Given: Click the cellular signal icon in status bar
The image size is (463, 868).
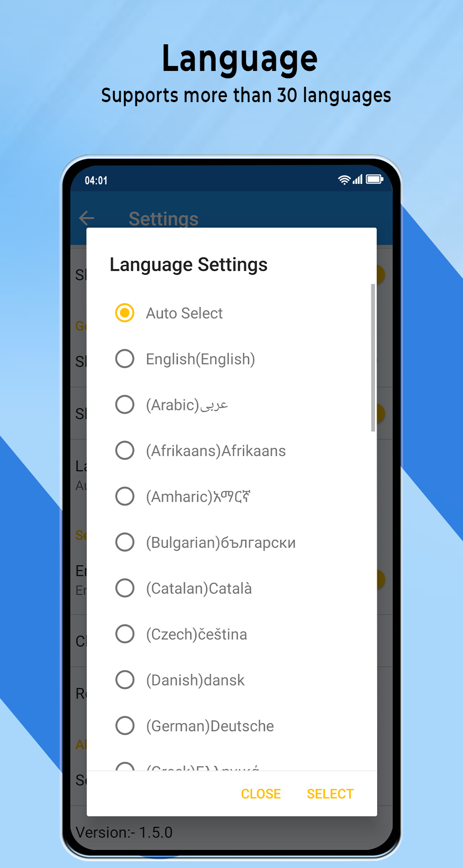Looking at the screenshot, I should 357,179.
